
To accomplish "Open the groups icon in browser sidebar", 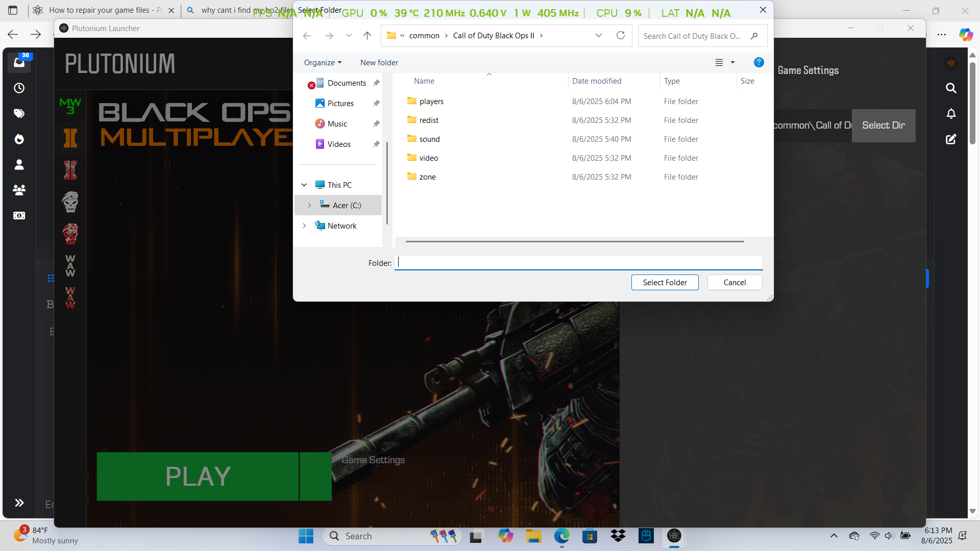I will [19, 190].
